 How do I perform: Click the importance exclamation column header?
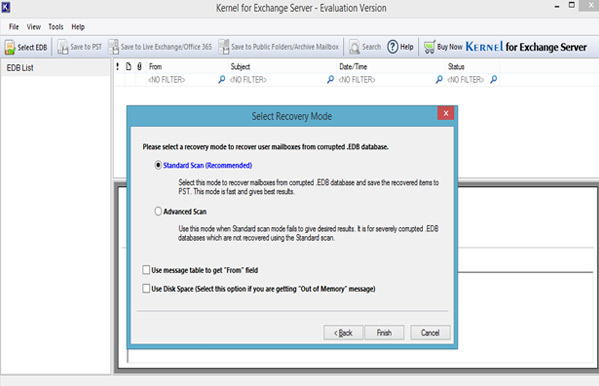(x=118, y=66)
